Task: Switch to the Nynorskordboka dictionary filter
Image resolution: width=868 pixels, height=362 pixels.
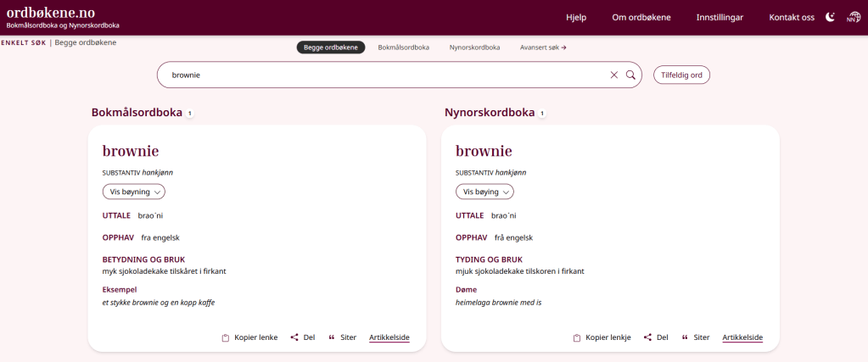Action: pos(474,47)
